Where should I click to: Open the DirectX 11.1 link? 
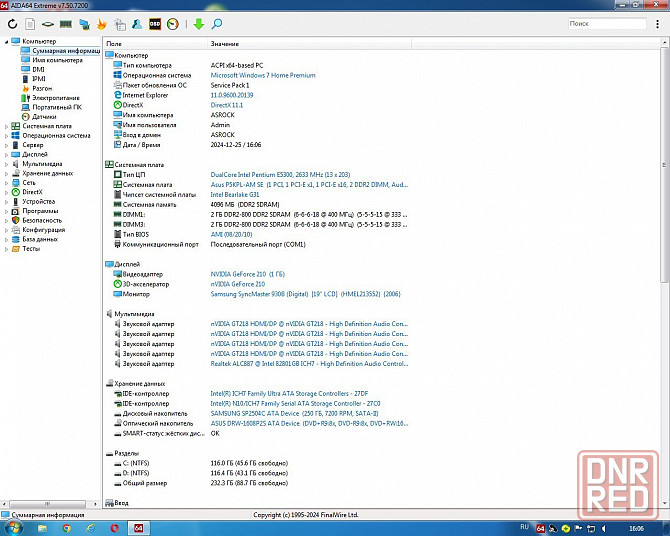click(x=226, y=105)
